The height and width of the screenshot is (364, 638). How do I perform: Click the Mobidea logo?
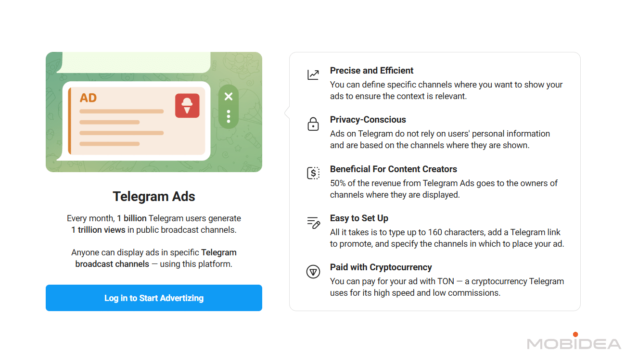pyautogui.click(x=574, y=343)
